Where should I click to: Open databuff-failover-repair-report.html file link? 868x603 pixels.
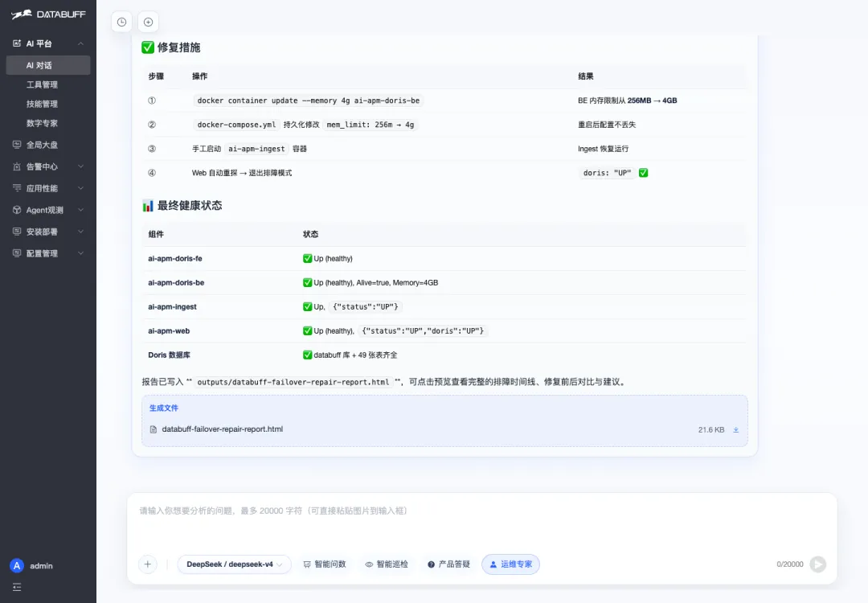tap(223, 429)
